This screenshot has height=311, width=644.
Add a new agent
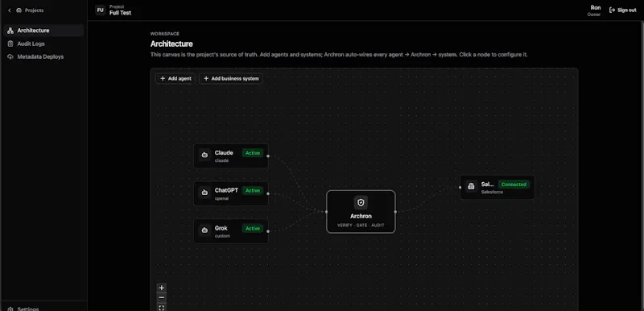(x=175, y=78)
